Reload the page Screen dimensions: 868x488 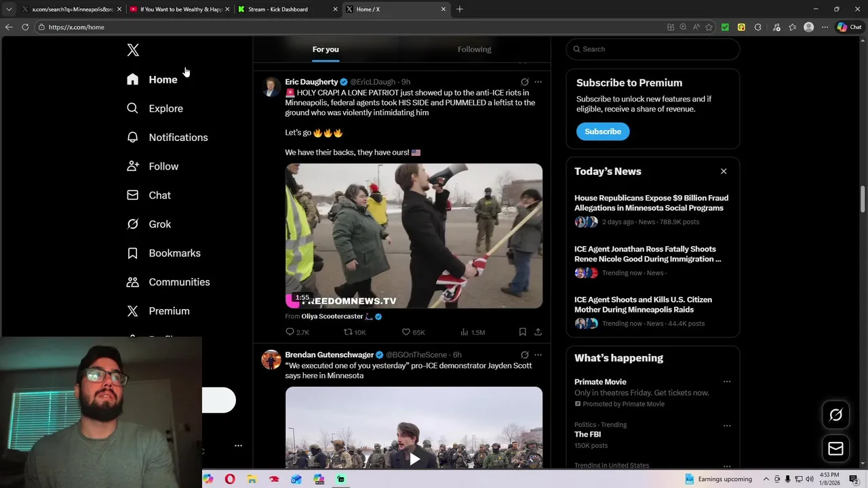25,27
